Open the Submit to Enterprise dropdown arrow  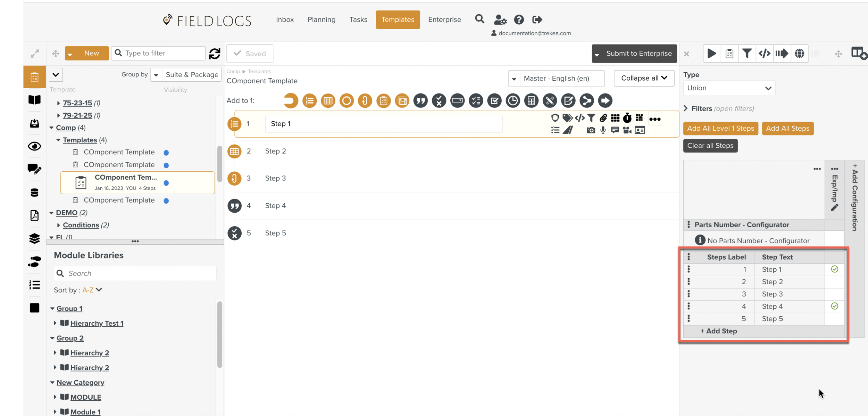click(597, 54)
